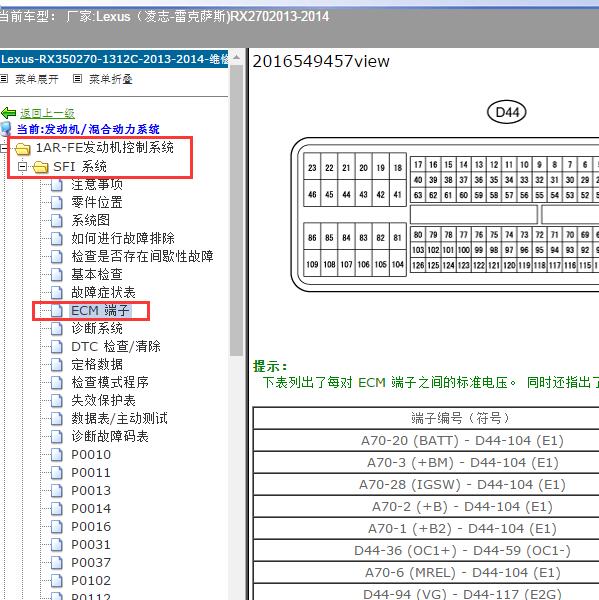599x600 pixels.
Task: Click the document icon beside 诊断系统
Action: [x=57, y=329]
